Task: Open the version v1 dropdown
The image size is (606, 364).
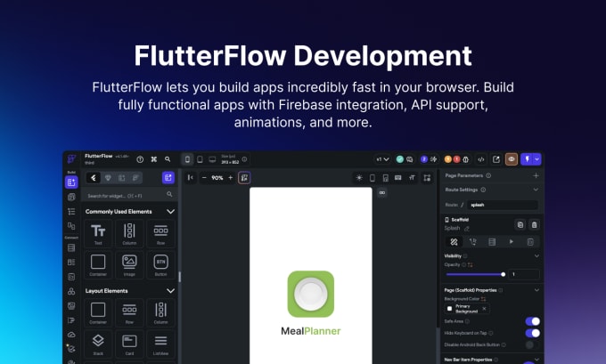Action: click(382, 159)
